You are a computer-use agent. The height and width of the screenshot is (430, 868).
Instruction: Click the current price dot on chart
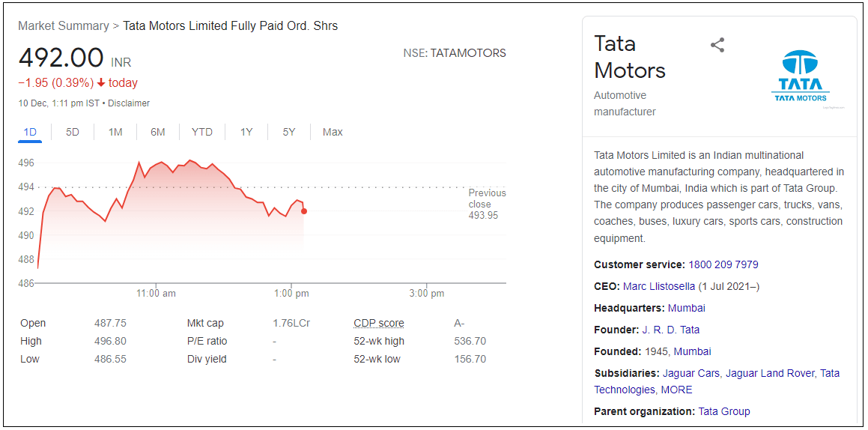[303, 211]
